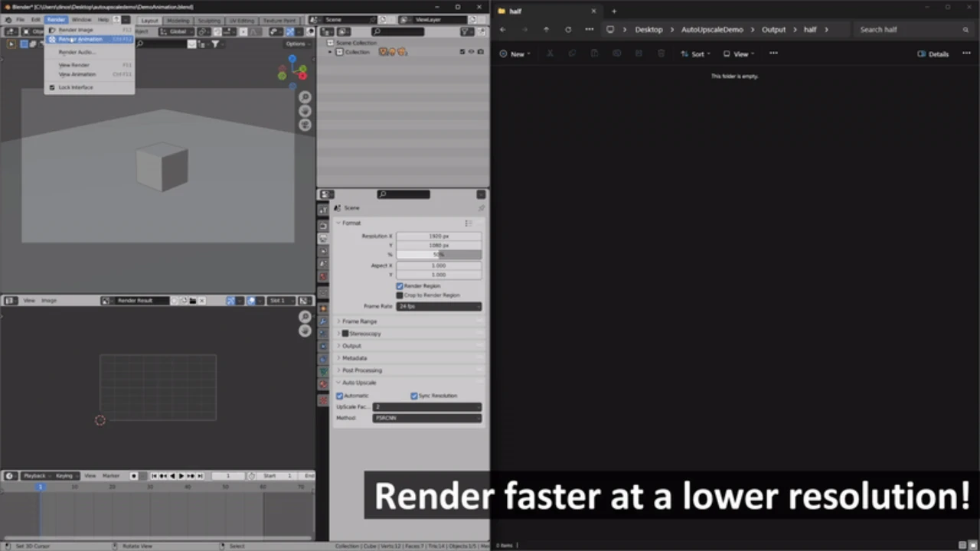Open the filter funnel in the Outliner
The height and width of the screenshot is (551, 980).
[x=465, y=31]
